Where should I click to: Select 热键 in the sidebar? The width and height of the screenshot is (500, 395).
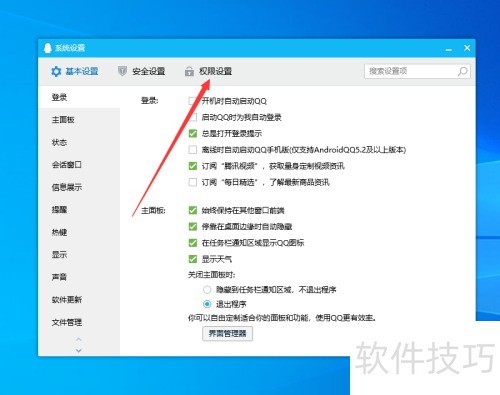point(79,232)
